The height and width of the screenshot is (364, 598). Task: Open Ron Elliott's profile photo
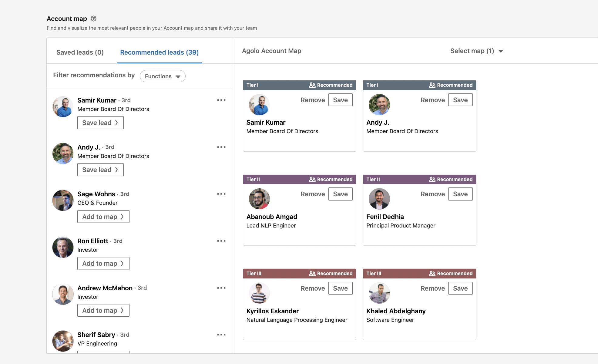pyautogui.click(x=63, y=247)
